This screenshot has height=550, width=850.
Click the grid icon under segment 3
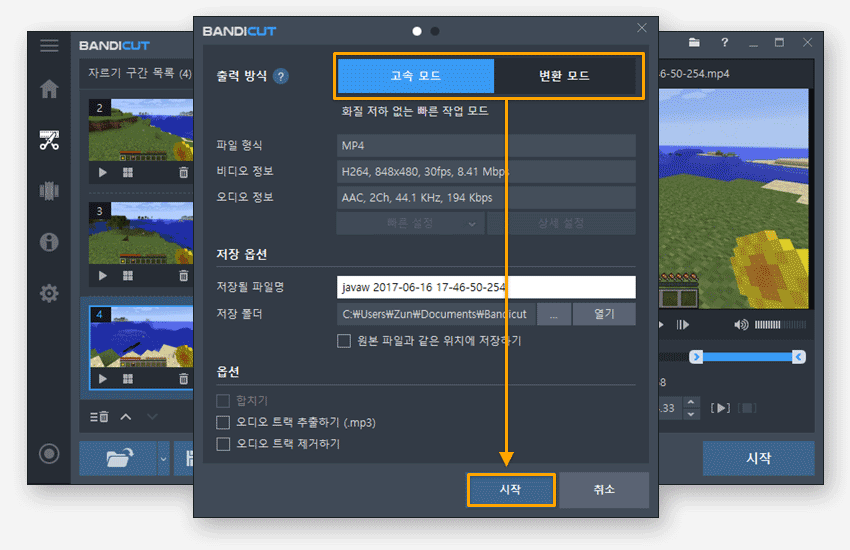coord(128,276)
